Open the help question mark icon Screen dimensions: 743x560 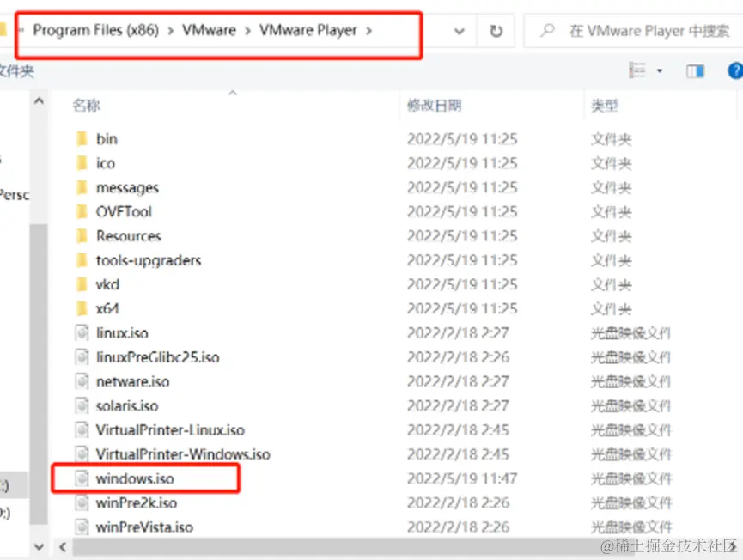[735, 71]
